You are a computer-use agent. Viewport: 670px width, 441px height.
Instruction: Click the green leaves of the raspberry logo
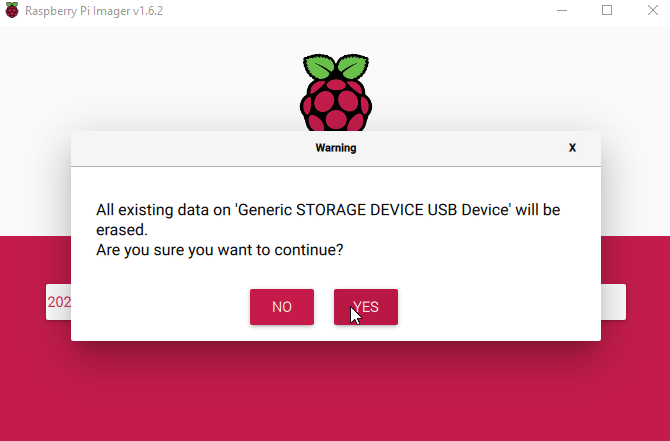pyautogui.click(x=336, y=67)
